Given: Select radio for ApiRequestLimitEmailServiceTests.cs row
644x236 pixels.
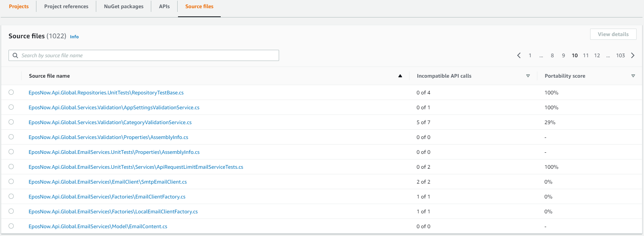Looking at the screenshot, I should point(11,167).
